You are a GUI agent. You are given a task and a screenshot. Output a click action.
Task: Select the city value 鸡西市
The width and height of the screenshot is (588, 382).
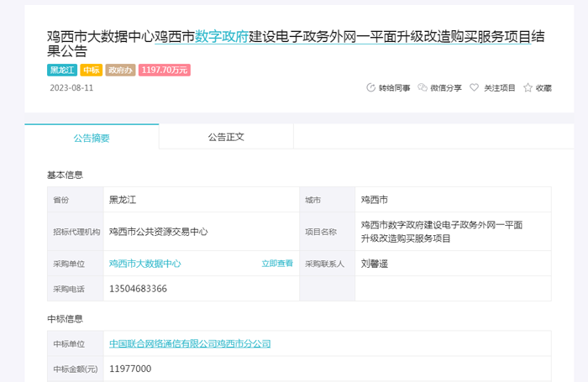(x=375, y=200)
